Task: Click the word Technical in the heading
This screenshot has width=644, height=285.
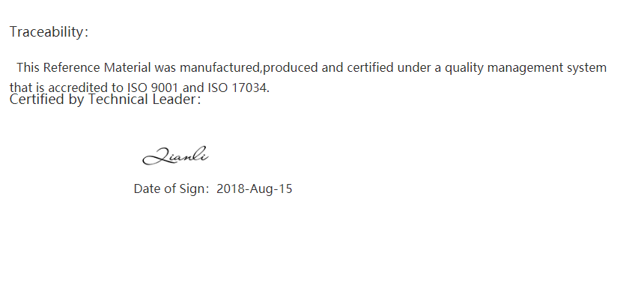Action: (118, 99)
